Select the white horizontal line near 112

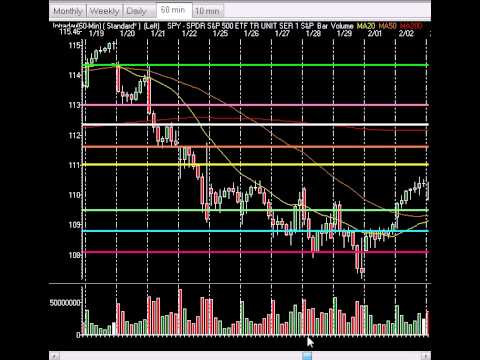coord(255,125)
